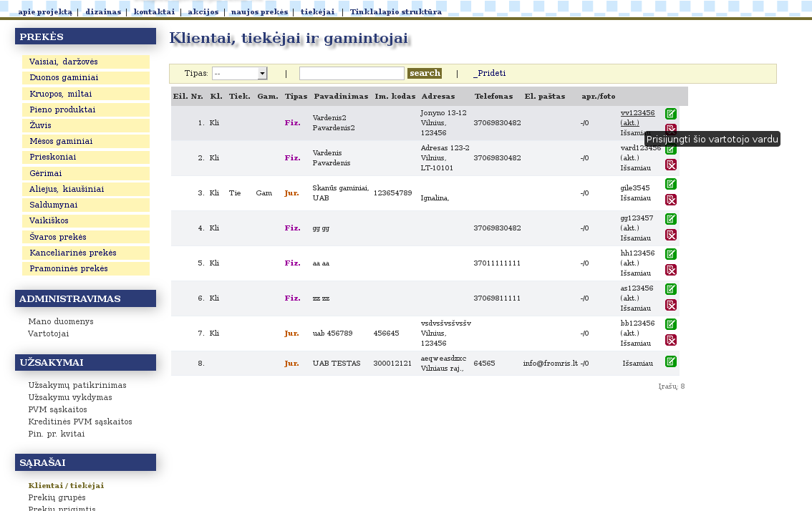The image size is (812, 511).
Task: Edit the Vardenis2 Pavardenis2 record with green icon
Action: [671, 114]
